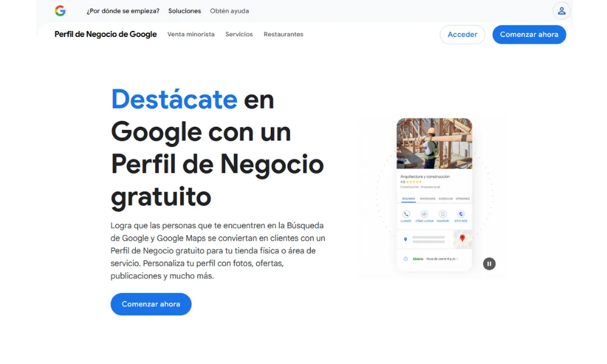607x364 pixels.
Task: Select the Resumen tab in mockup
Action: coord(409,199)
